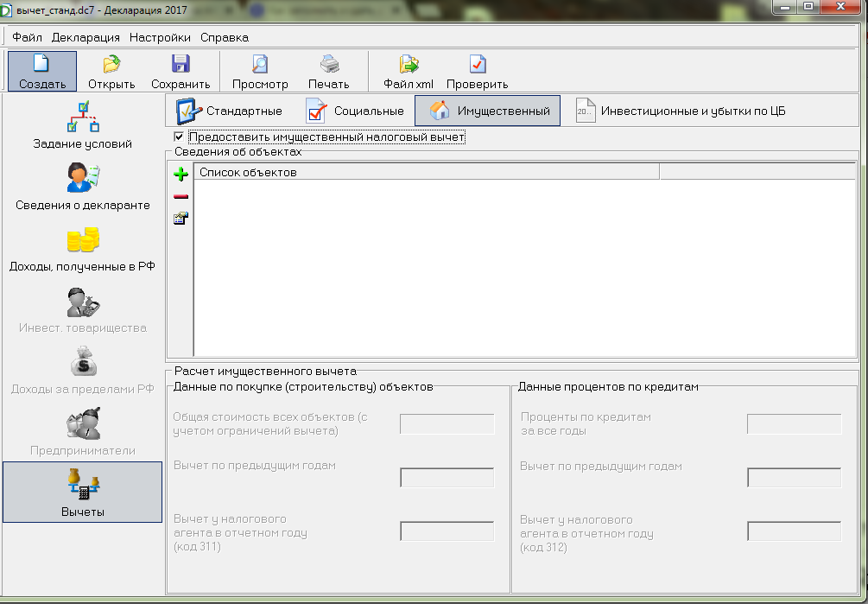Click Проценты по кредитам за все годы field
The width and height of the screenshot is (868, 604).
coord(795,424)
